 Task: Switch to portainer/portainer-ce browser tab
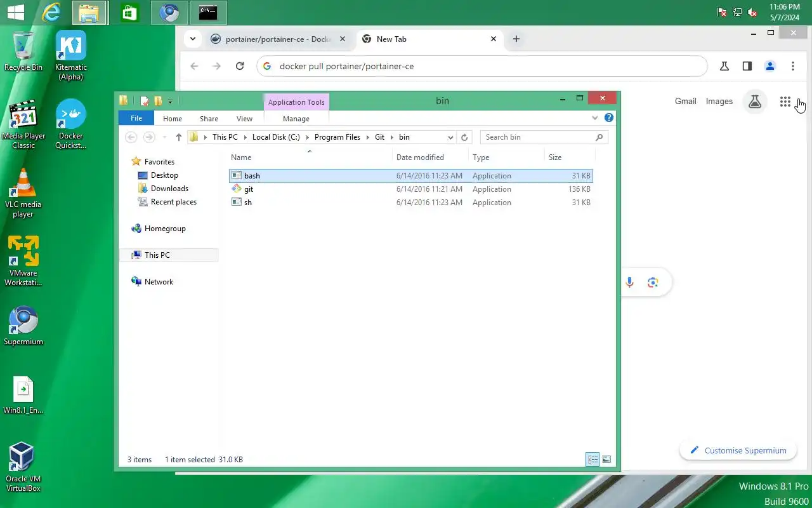(279, 39)
